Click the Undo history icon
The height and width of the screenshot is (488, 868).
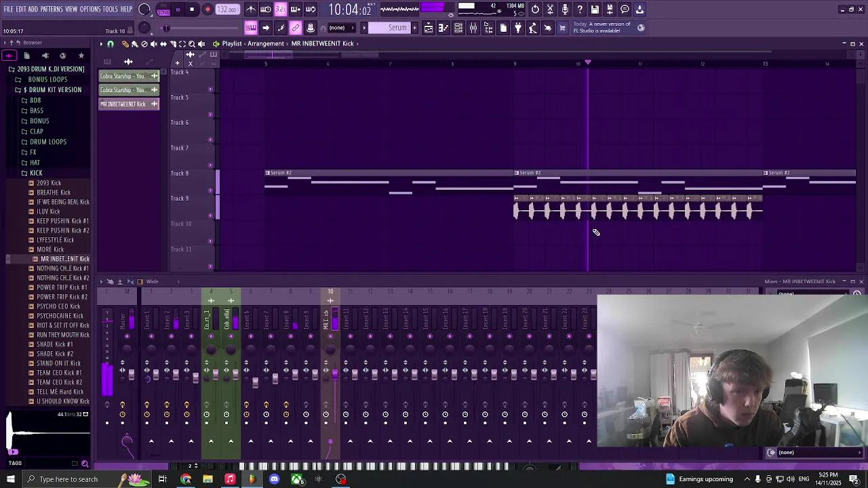tap(535, 9)
